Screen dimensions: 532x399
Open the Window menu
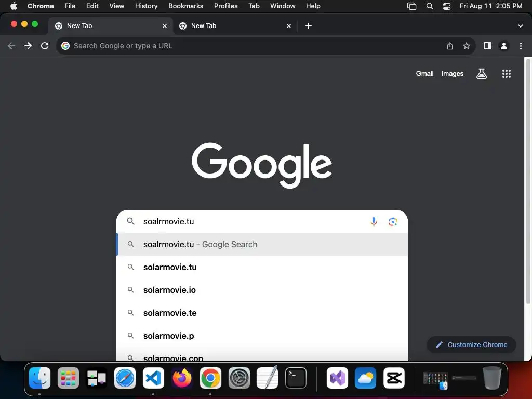(283, 6)
